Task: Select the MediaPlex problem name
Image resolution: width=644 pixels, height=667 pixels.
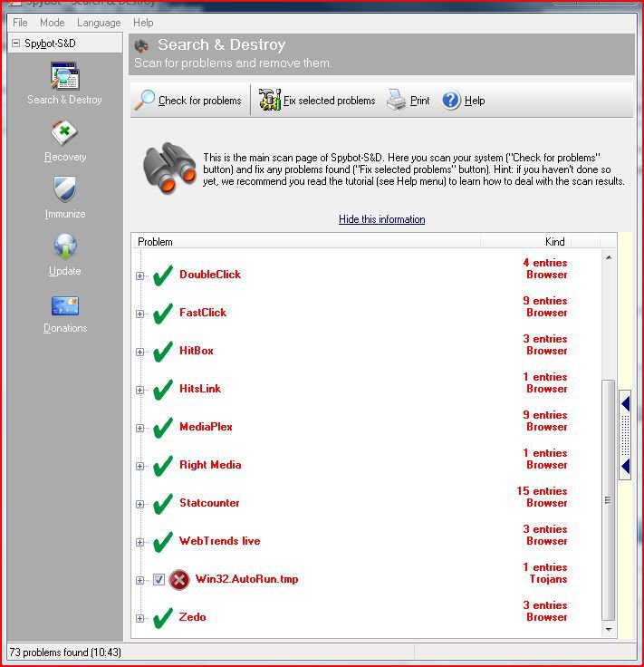Action: click(206, 427)
